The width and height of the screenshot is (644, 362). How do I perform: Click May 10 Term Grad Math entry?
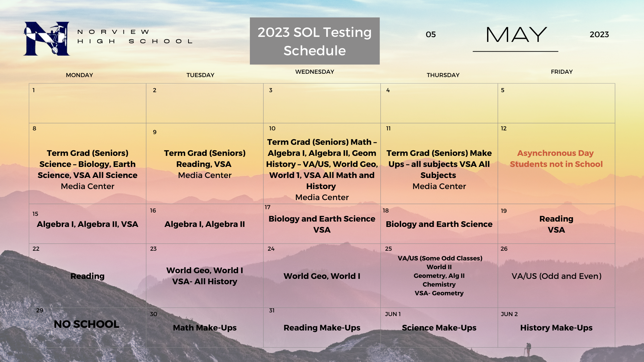pos(322,164)
